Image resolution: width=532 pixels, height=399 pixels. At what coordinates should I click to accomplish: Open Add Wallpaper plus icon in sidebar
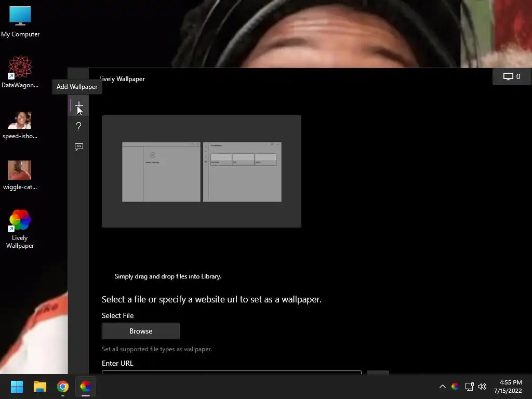coord(79,105)
